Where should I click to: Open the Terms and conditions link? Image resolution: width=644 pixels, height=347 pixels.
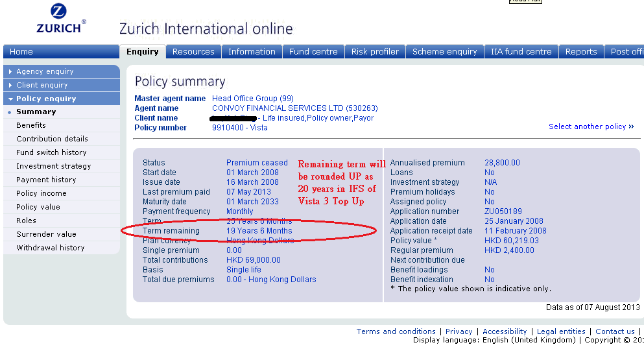pyautogui.click(x=396, y=331)
